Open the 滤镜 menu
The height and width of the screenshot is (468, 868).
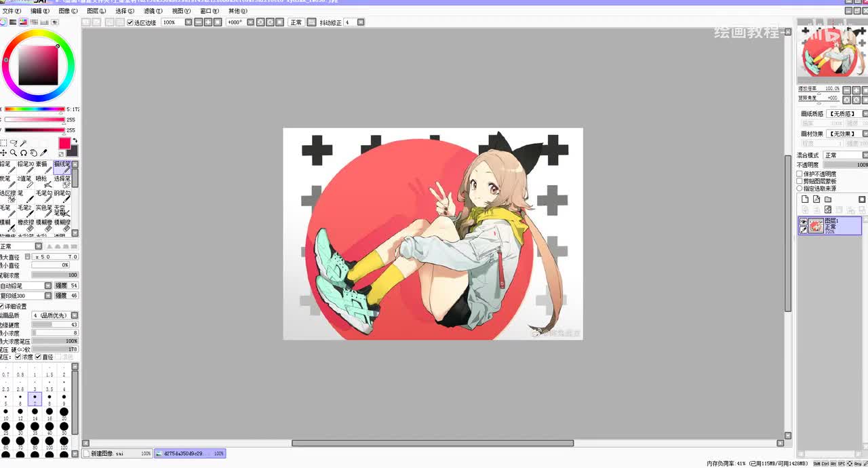(x=153, y=12)
